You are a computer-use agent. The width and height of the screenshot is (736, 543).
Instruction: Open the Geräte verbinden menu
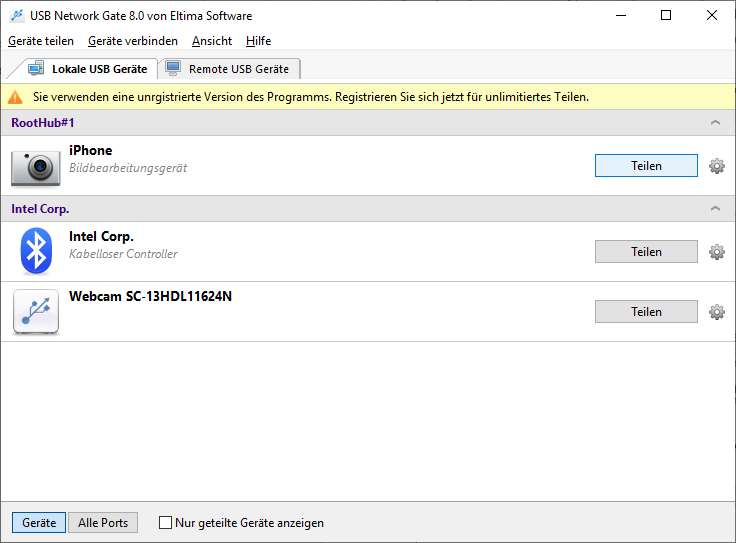click(133, 41)
